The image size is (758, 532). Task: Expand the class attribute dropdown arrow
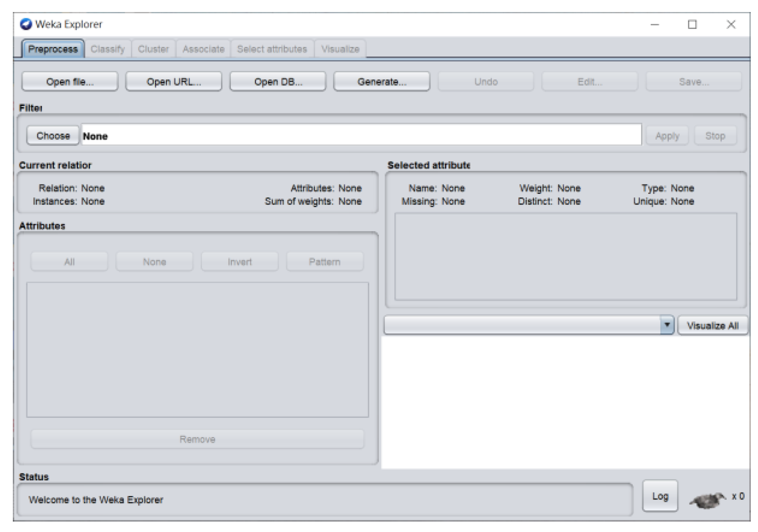[x=667, y=325]
